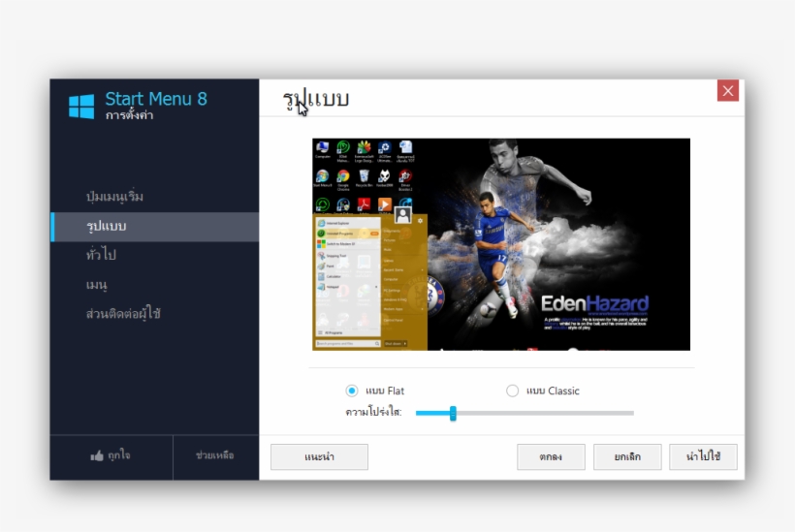Switch to ส่วนติดต่อผู้ใช้ settings

coord(123,314)
